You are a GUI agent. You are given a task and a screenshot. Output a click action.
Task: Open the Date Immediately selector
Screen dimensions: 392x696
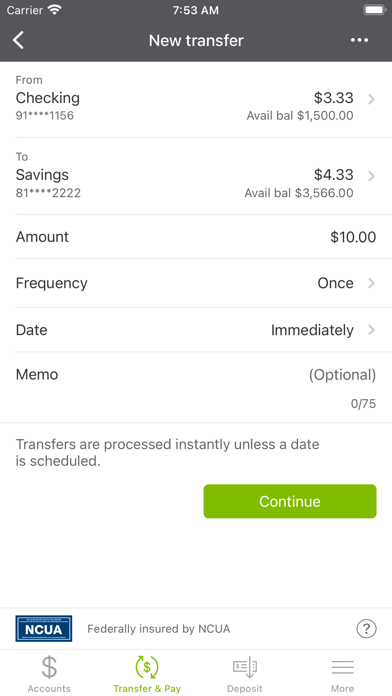196,330
